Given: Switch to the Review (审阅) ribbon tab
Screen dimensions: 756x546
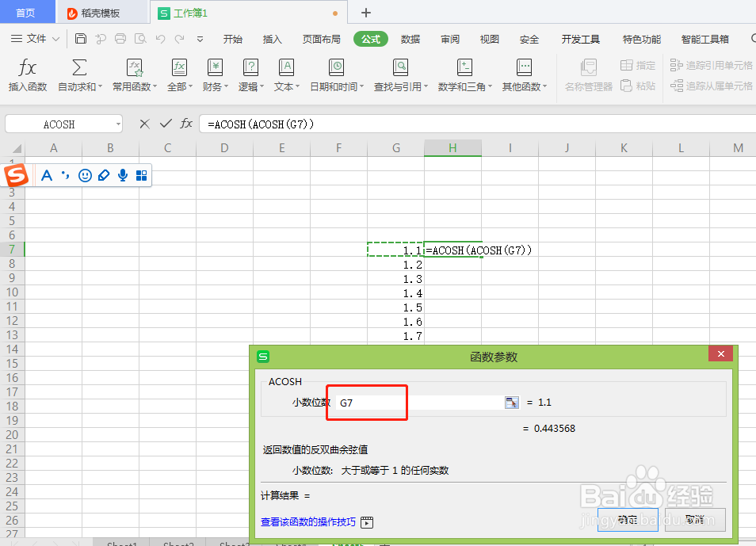Looking at the screenshot, I should point(450,39).
